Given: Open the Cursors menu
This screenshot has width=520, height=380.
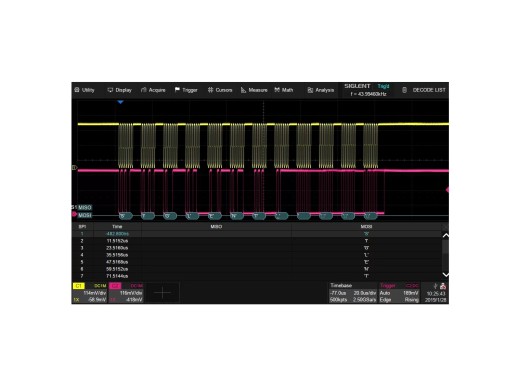Looking at the screenshot, I should tap(220, 90).
